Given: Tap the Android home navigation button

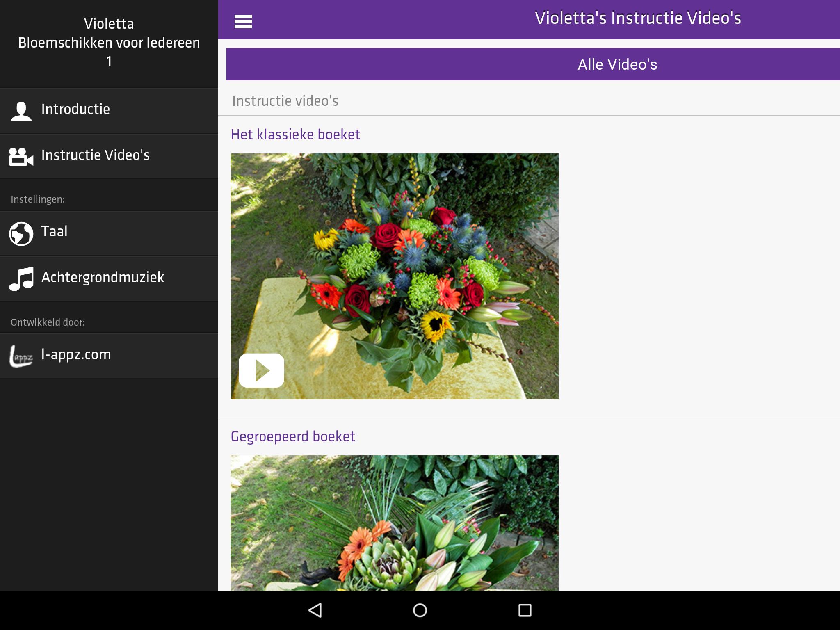Looking at the screenshot, I should coord(420,610).
